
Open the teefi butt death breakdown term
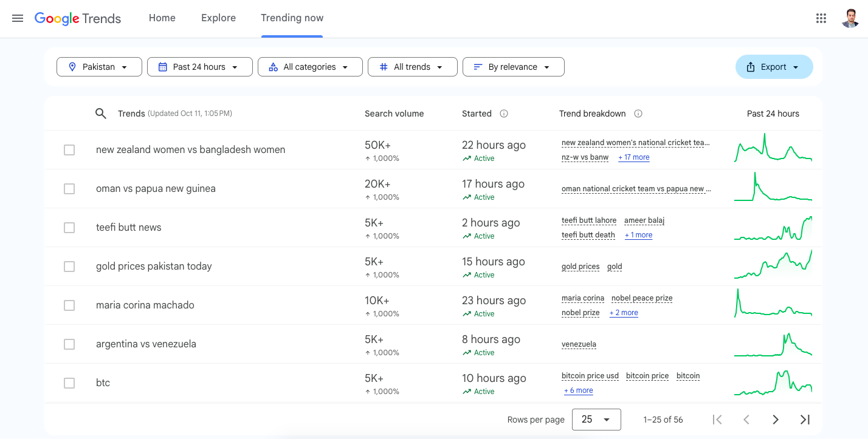point(588,235)
